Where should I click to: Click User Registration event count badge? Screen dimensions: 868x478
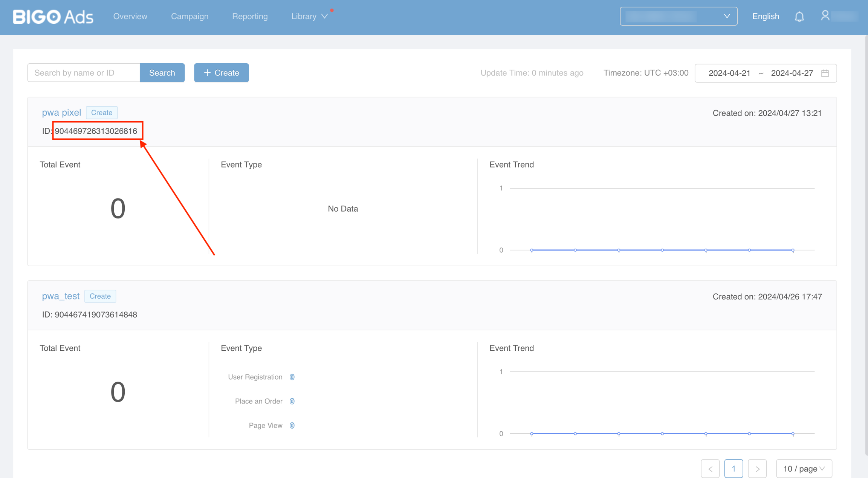[292, 377]
